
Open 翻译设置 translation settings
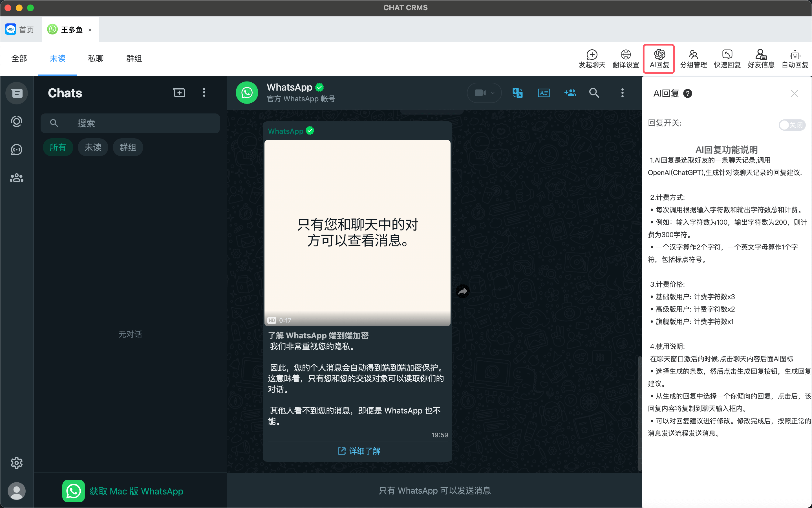pyautogui.click(x=625, y=59)
